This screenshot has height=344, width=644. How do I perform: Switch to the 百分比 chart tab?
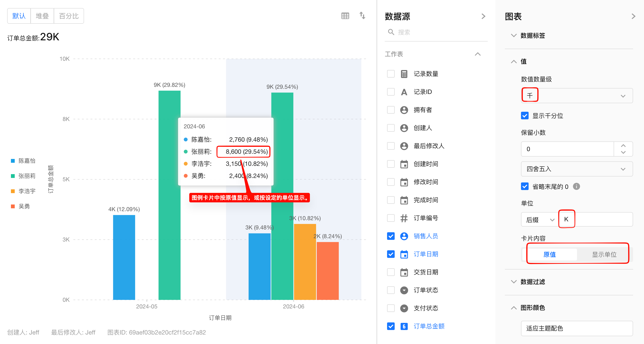(x=69, y=16)
